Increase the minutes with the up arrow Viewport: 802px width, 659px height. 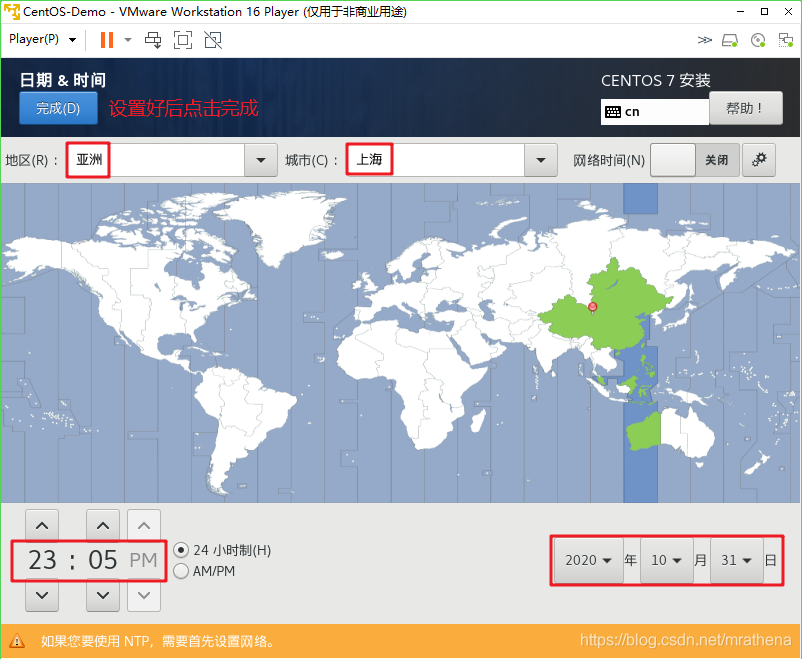tap(103, 525)
